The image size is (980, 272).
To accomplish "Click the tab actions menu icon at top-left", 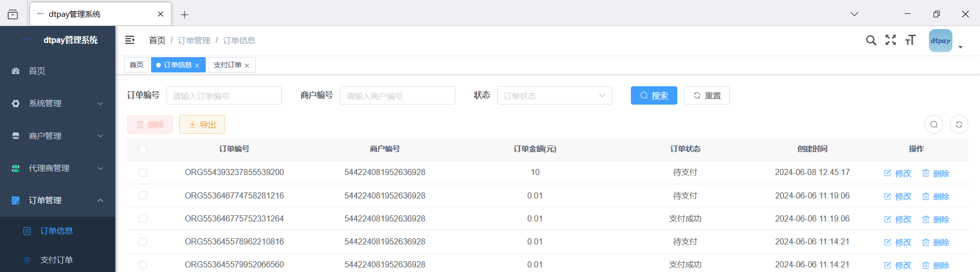I will (x=13, y=14).
